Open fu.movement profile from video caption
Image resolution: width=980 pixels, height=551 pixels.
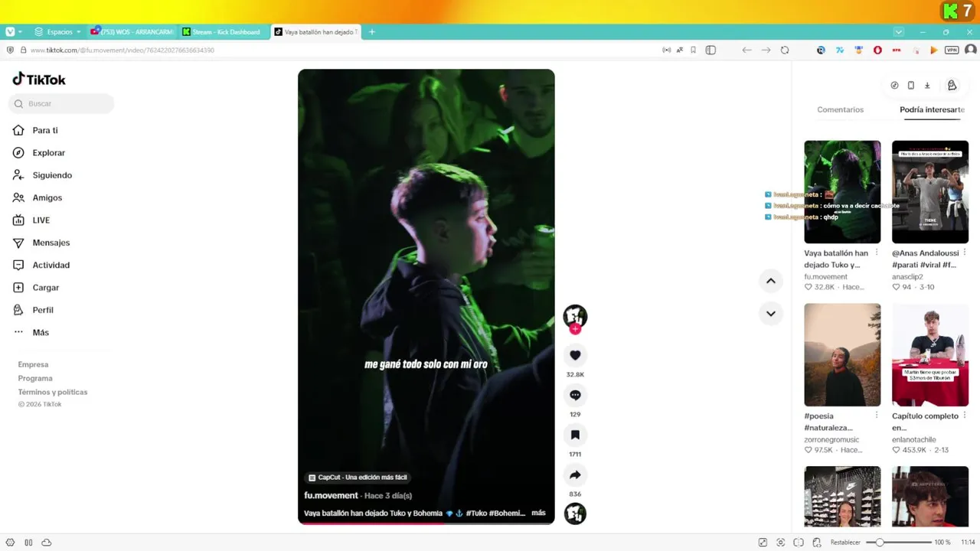pyautogui.click(x=331, y=495)
